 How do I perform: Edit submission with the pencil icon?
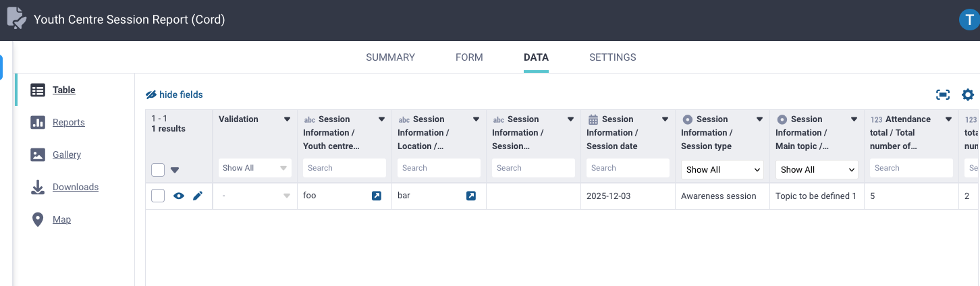click(198, 196)
